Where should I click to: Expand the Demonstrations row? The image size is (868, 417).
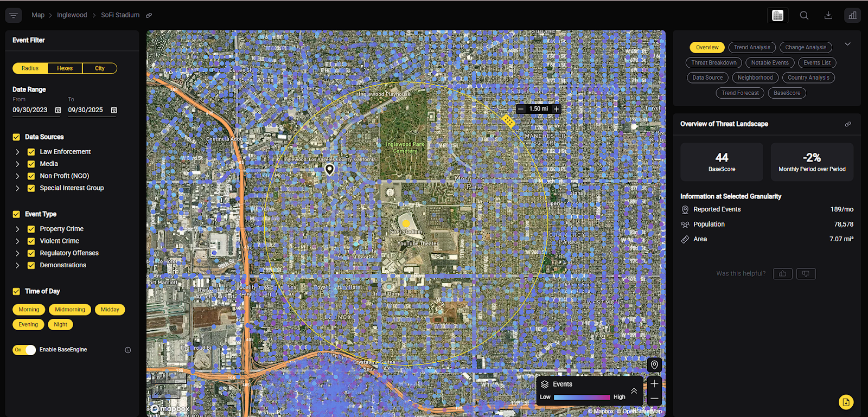pyautogui.click(x=17, y=265)
